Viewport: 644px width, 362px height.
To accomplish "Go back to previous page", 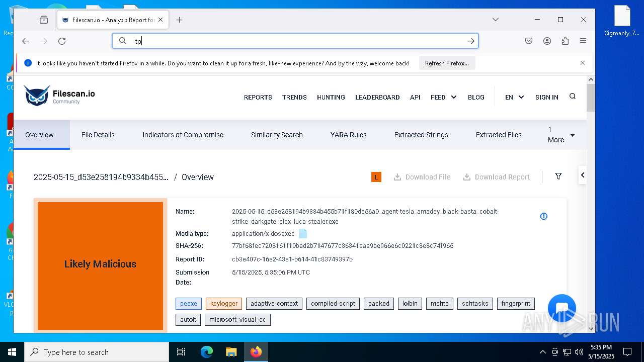I will [26, 41].
